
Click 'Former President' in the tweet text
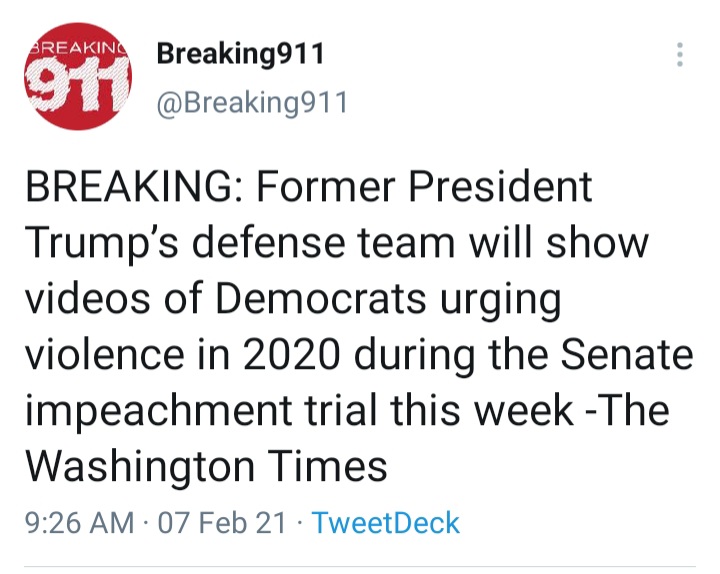(424, 187)
